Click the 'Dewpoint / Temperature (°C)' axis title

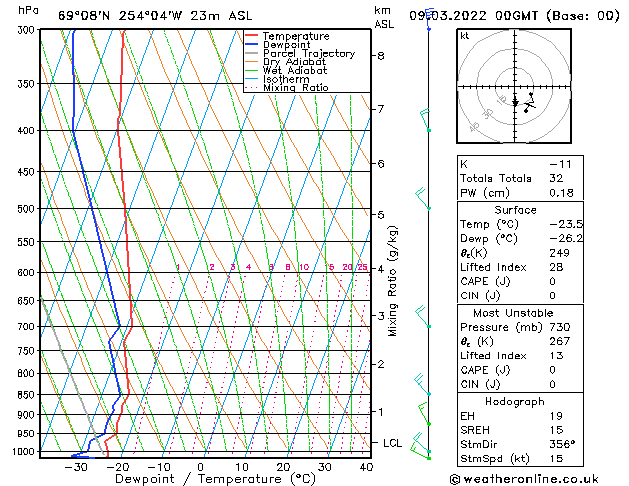tap(215, 479)
